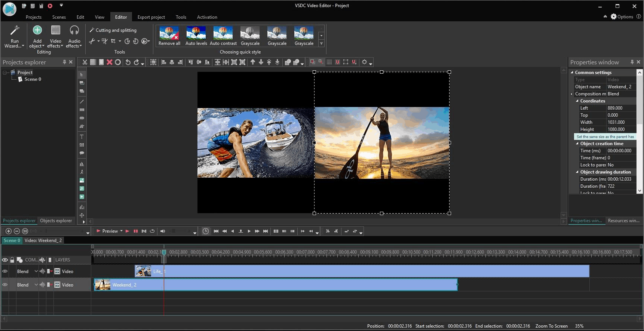Click the Preview button
The height and width of the screenshot is (331, 644).
[107, 231]
